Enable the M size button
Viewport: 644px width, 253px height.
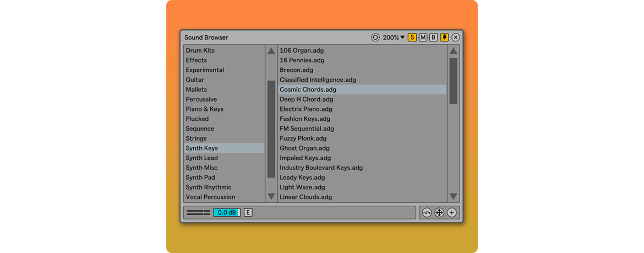[423, 37]
